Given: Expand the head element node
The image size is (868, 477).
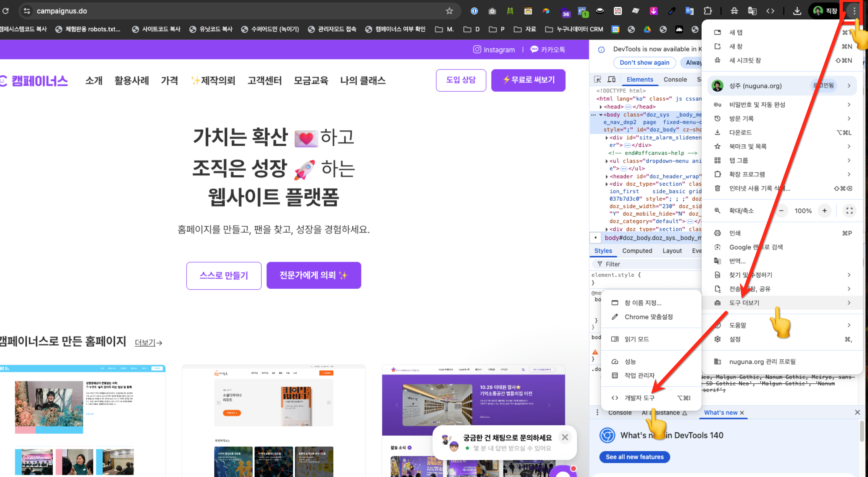Looking at the screenshot, I should (601, 107).
